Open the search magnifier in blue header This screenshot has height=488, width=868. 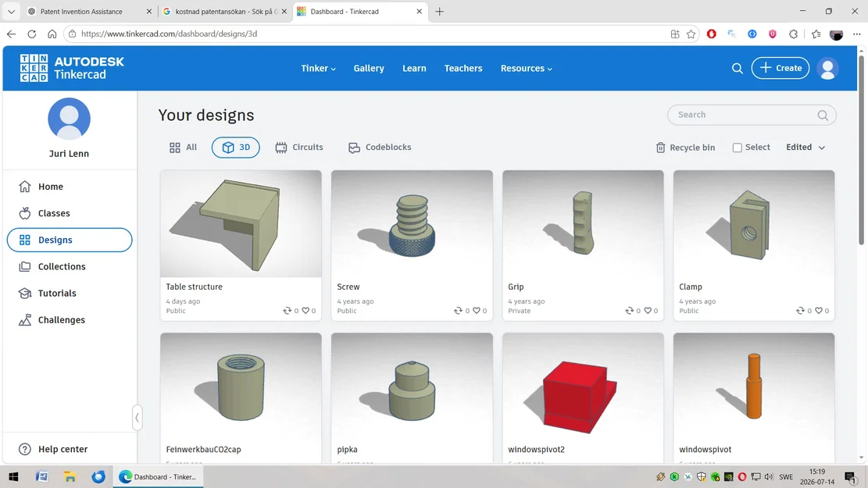737,69
